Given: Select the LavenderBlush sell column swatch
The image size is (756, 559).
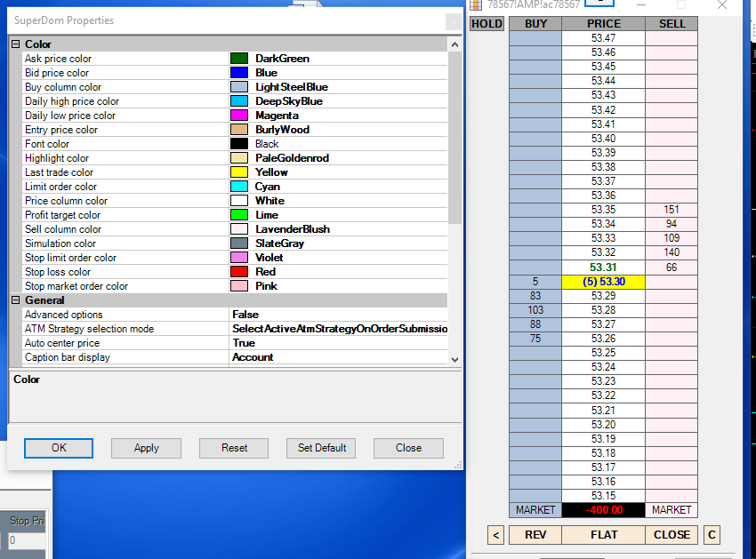Looking at the screenshot, I should pos(239,229).
